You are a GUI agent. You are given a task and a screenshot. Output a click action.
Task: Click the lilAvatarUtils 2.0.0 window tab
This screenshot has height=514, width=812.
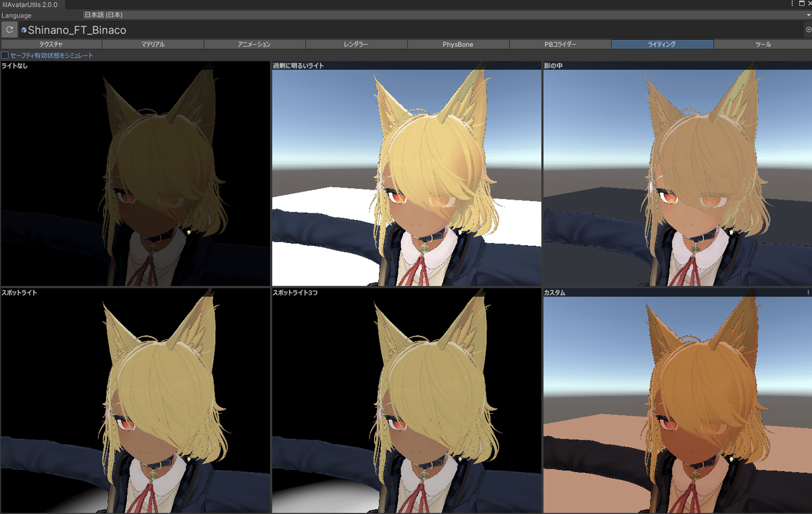(x=30, y=4)
